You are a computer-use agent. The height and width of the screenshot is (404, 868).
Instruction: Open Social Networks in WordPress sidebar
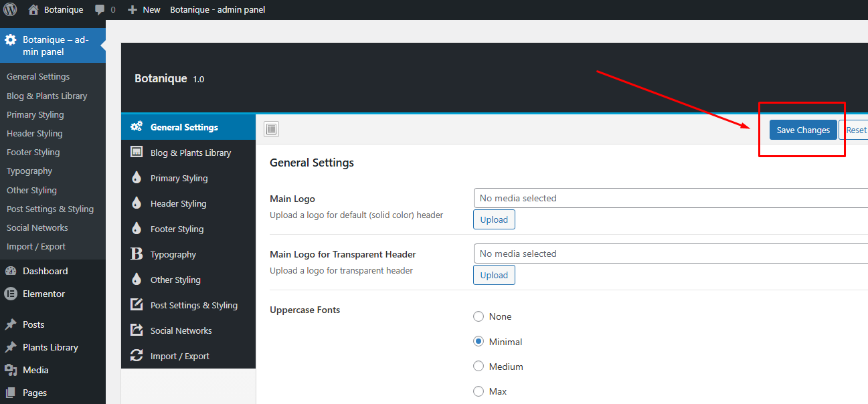tap(37, 227)
